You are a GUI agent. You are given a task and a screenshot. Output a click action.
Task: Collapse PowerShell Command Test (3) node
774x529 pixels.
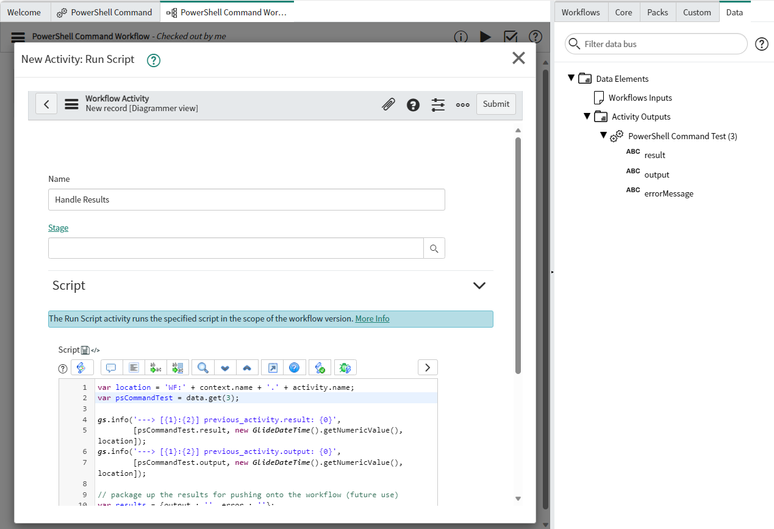(x=603, y=135)
